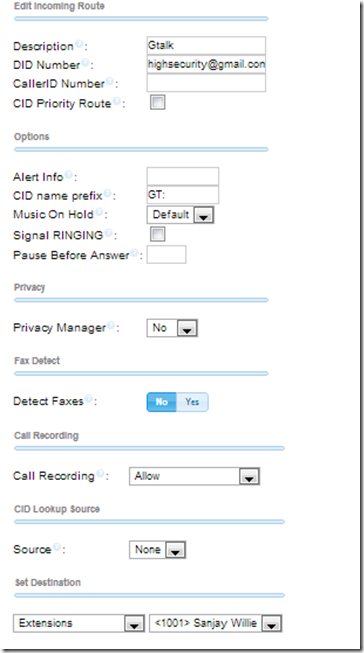Click the help icon next to Detect Faxes

(x=88, y=399)
